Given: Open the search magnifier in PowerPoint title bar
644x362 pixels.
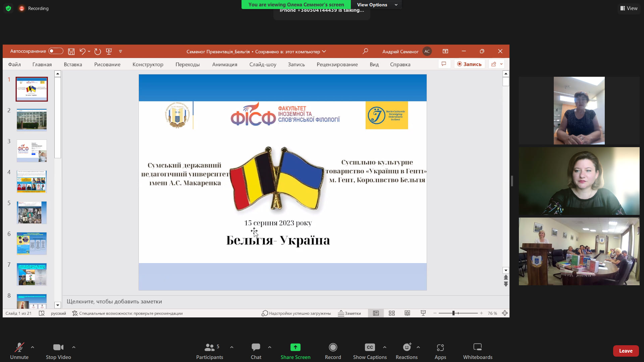Looking at the screenshot, I should coord(365,51).
